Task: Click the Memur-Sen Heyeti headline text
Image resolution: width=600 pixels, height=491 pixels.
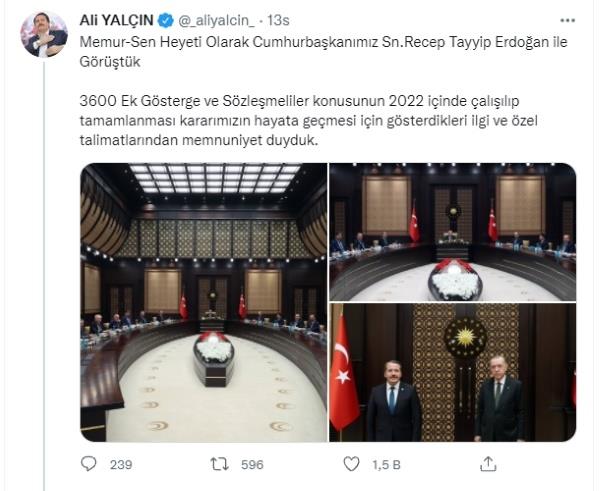Action: pos(323,52)
